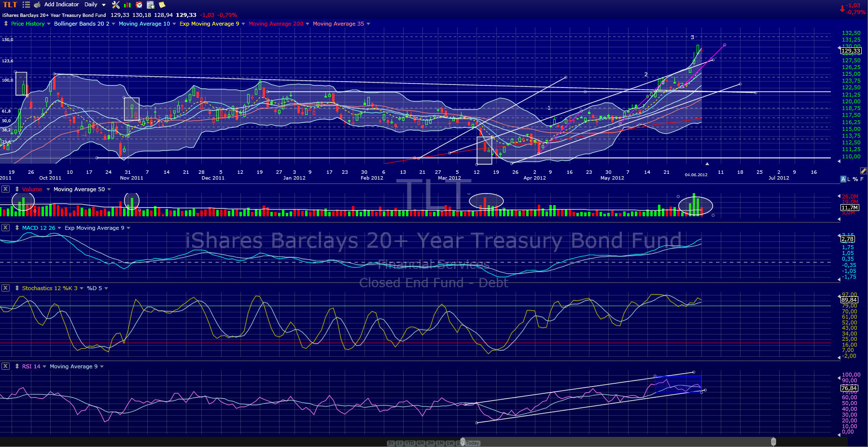Open the chart settings wrench-and-screwdriver icon
This screenshot has height=447, width=868.
click(116, 5)
